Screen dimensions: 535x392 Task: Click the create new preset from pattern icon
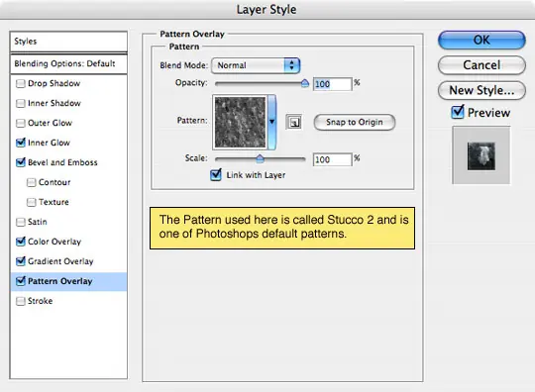294,122
